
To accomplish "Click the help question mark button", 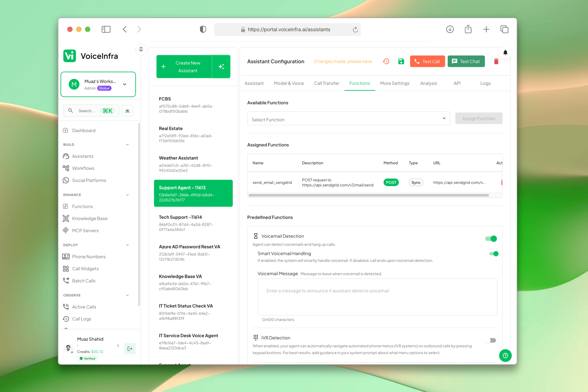I will click(x=505, y=356).
